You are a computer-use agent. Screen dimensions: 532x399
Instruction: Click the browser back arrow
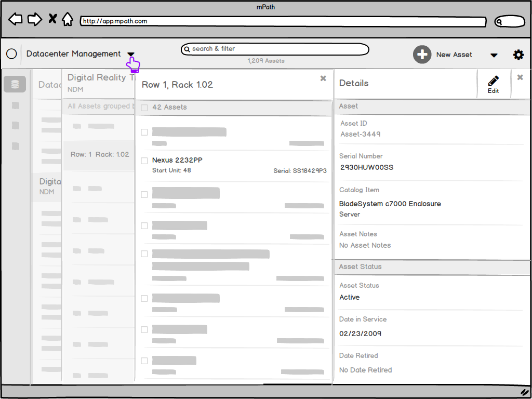[16, 20]
